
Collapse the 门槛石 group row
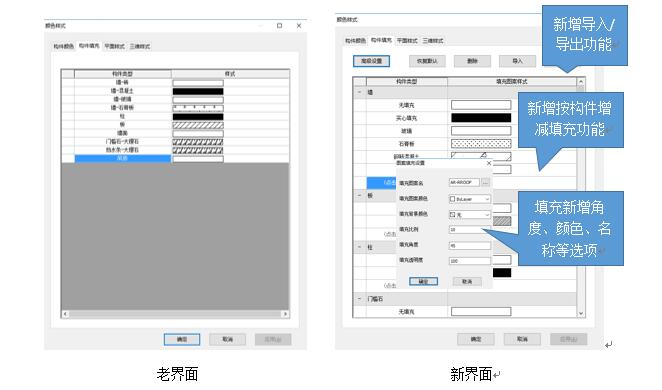point(359,299)
